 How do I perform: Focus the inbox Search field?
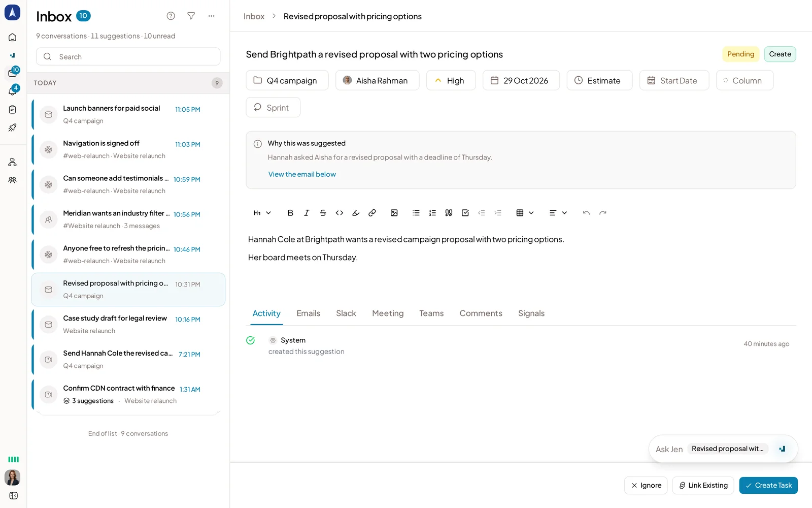pyautogui.click(x=128, y=56)
